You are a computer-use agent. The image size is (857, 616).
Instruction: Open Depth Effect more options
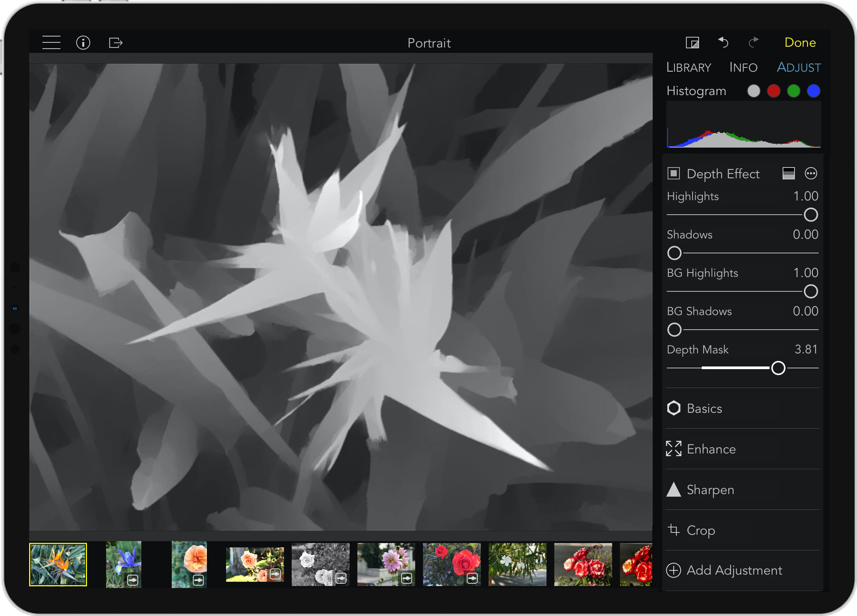pos(811,174)
